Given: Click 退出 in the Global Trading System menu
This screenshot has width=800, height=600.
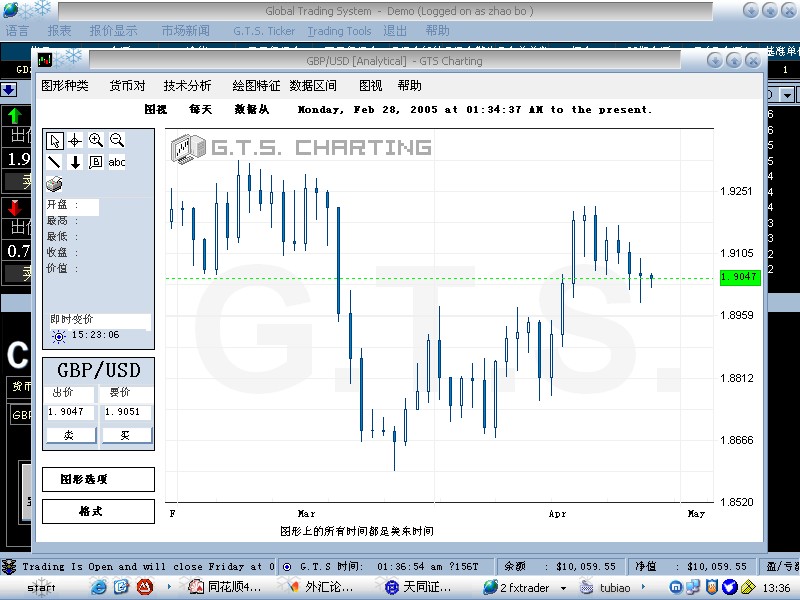Looking at the screenshot, I should [395, 31].
